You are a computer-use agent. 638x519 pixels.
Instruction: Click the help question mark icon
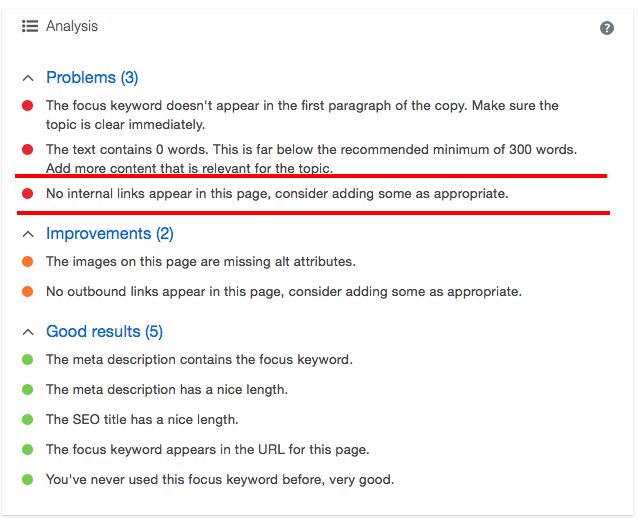(607, 28)
